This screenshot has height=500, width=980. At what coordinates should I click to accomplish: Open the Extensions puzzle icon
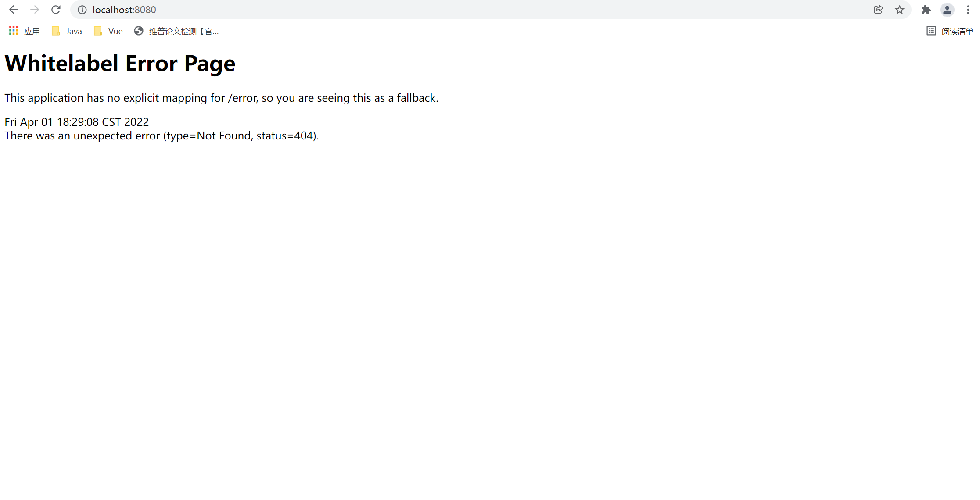pyautogui.click(x=926, y=10)
